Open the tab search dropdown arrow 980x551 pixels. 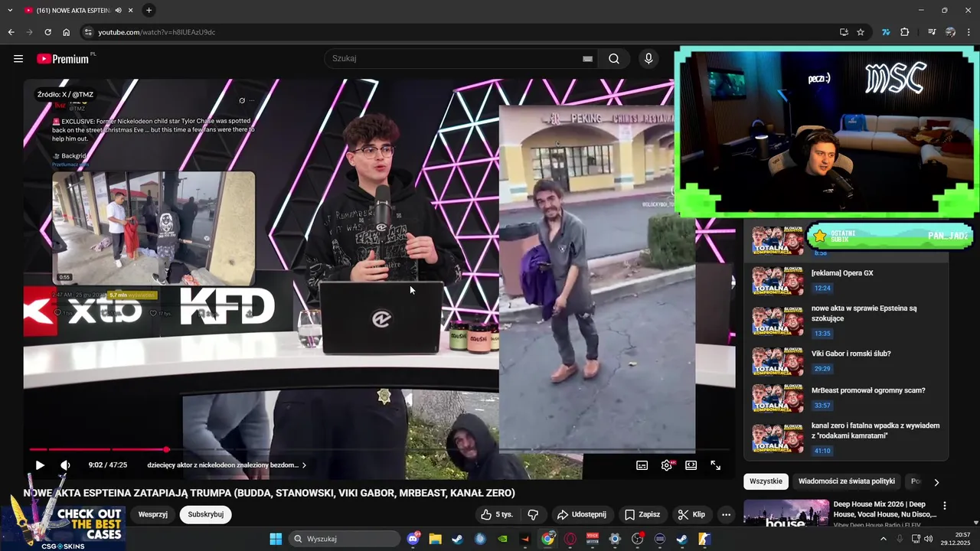coord(10,10)
